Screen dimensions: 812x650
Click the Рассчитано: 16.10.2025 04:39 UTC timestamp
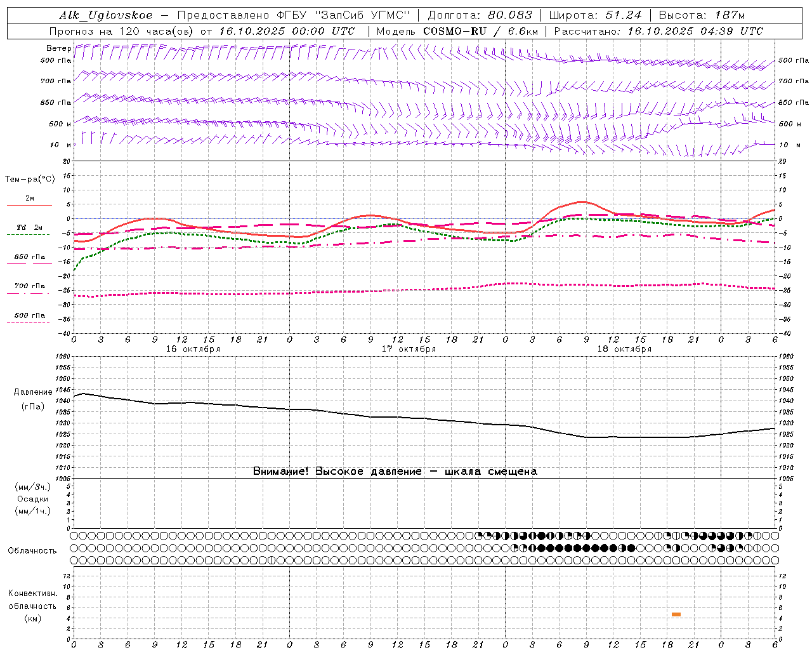tap(658, 31)
